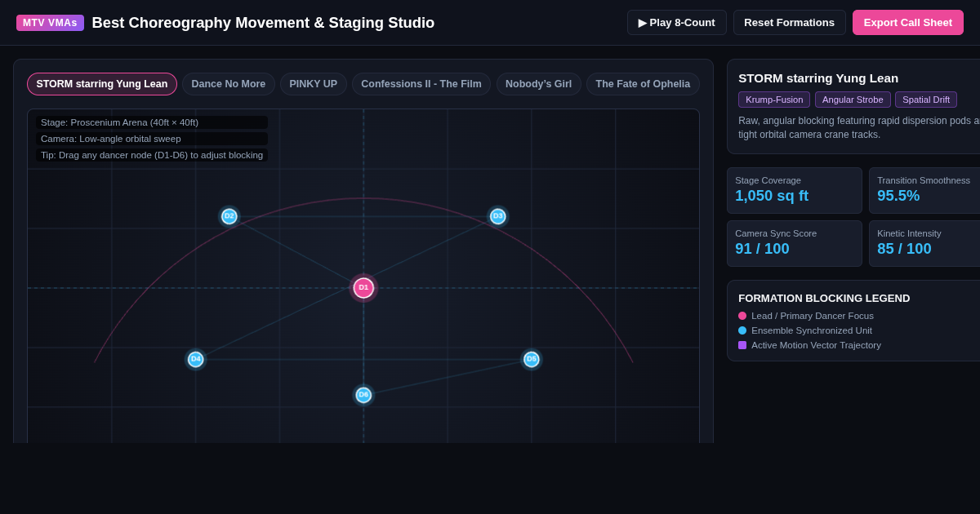Click the Best Choreography Movement & Staging Studio title

[x=263, y=23]
